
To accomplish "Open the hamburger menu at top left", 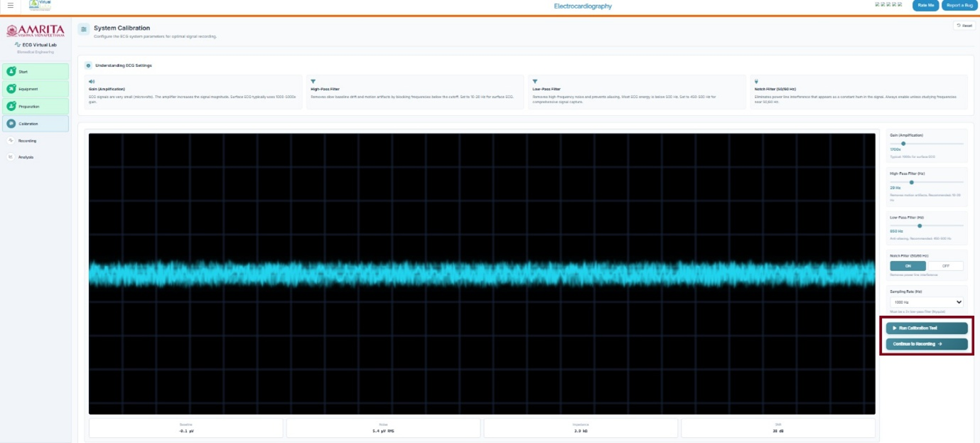I will [x=10, y=5].
